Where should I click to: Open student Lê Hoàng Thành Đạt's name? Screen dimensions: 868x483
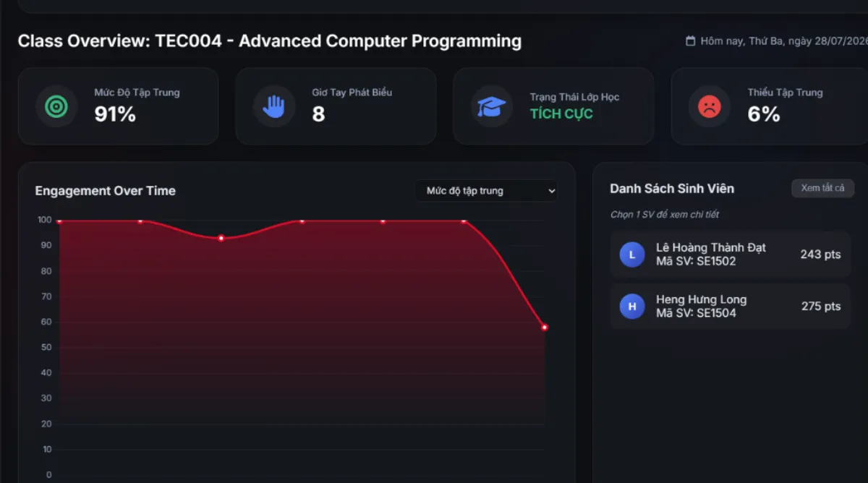pos(711,247)
